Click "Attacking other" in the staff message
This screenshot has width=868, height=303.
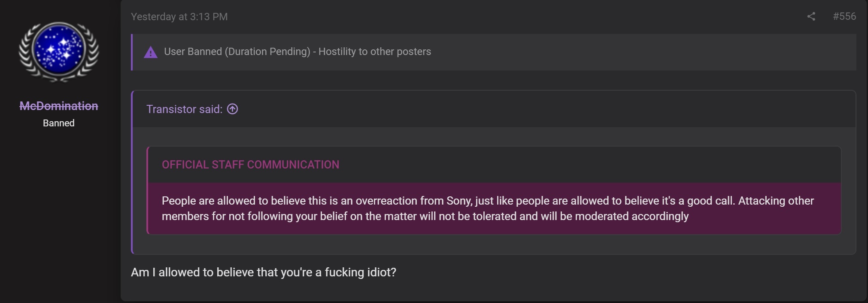[776, 201]
